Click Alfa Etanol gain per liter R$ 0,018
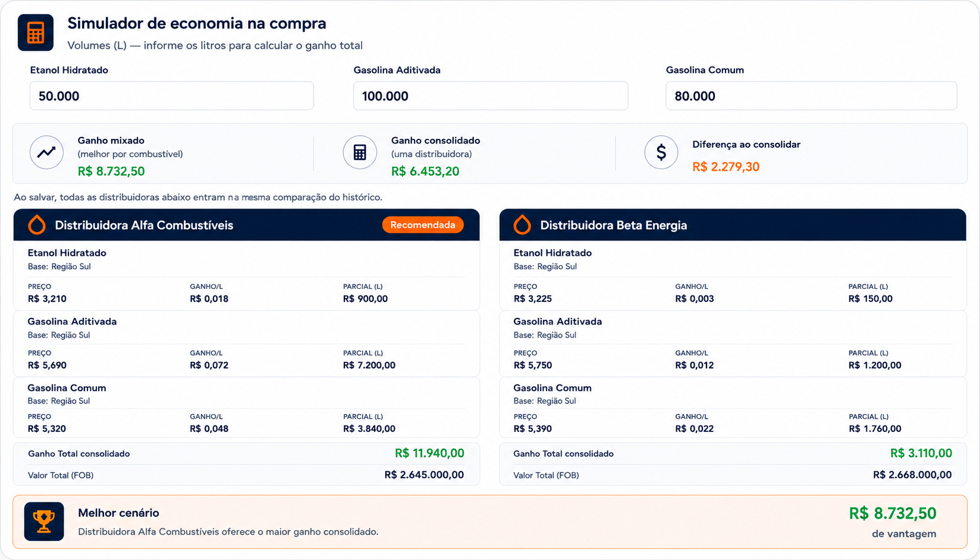Viewport: 980px width, 560px height. pos(209,299)
